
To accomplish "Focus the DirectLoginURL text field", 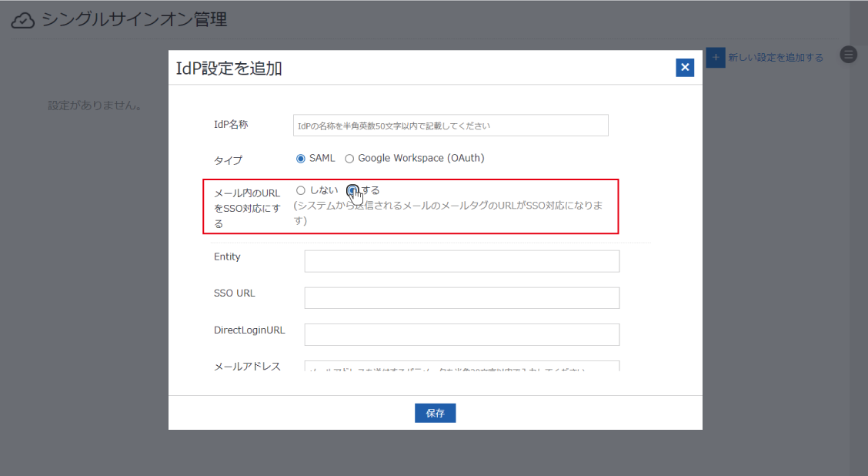I will [462, 334].
